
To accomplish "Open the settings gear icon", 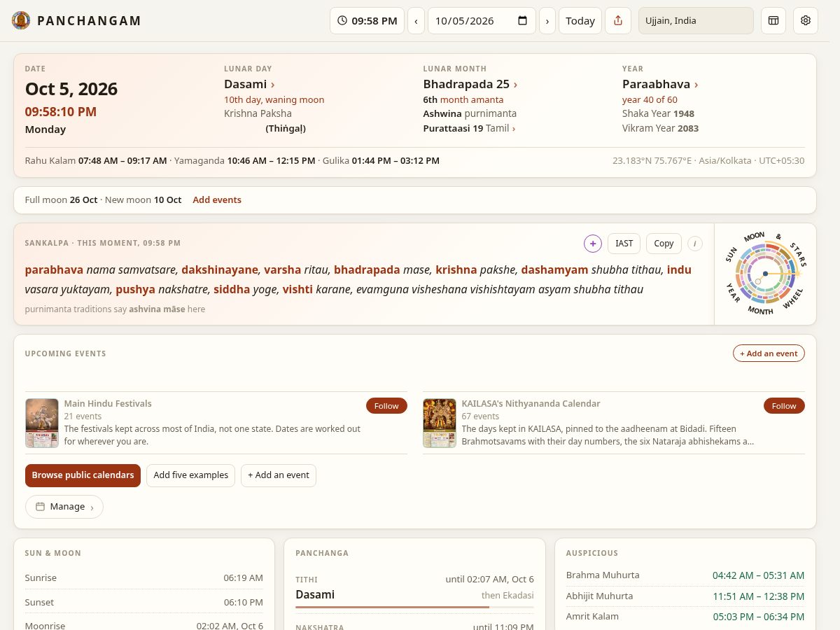I will [x=806, y=20].
